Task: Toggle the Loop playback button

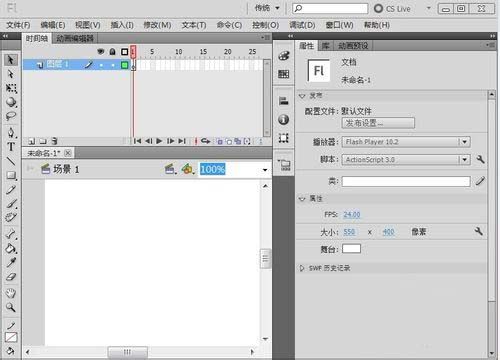Action: point(205,141)
